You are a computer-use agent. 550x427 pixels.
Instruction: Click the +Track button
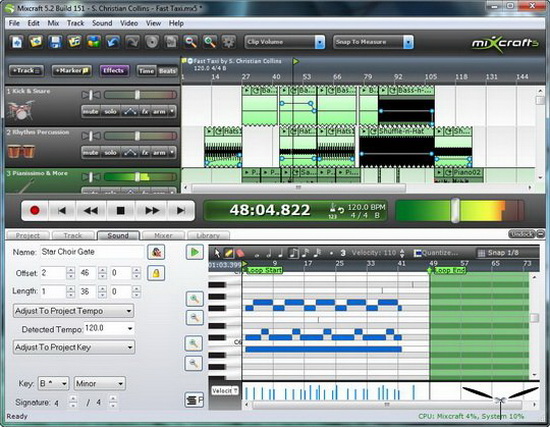(27, 71)
